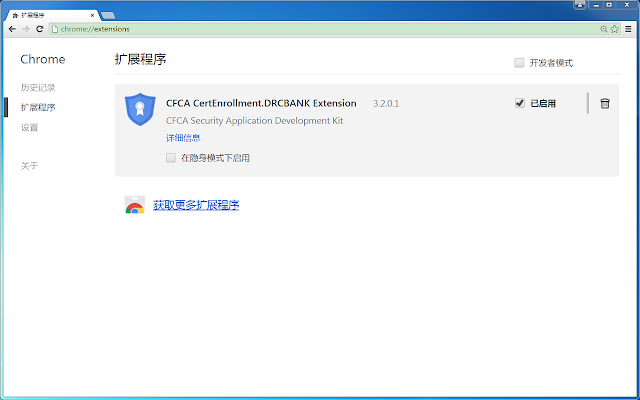640x400 pixels.
Task: Enable developer mode checkbox
Action: pyautogui.click(x=519, y=63)
